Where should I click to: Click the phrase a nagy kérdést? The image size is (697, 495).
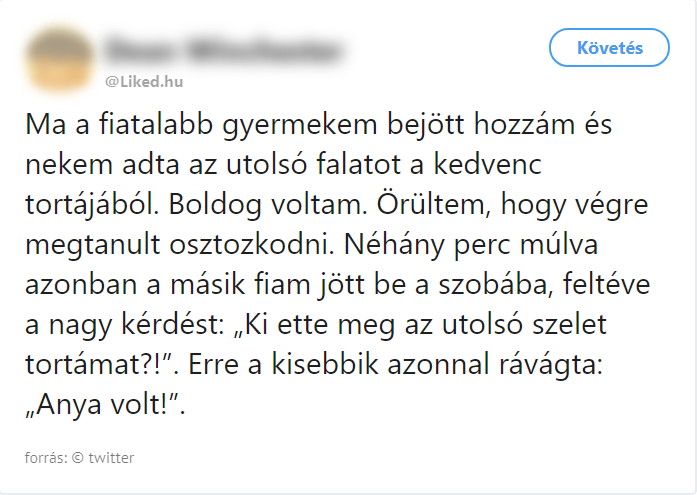coord(124,324)
